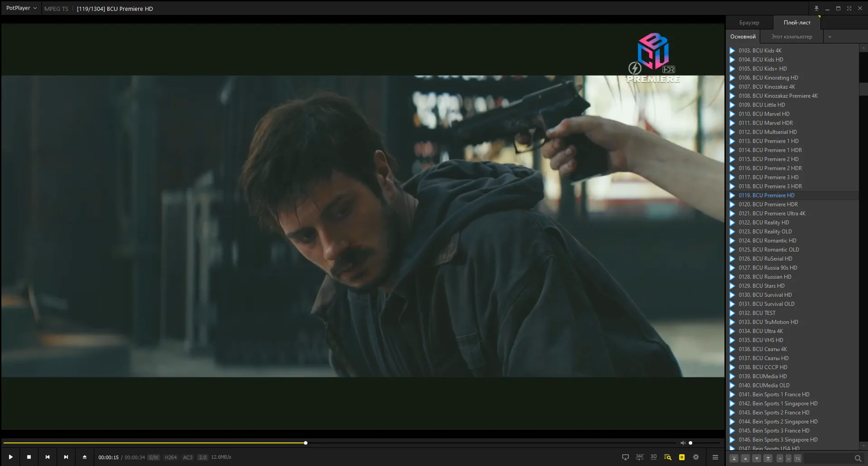Open the playlist sort button

click(798, 458)
